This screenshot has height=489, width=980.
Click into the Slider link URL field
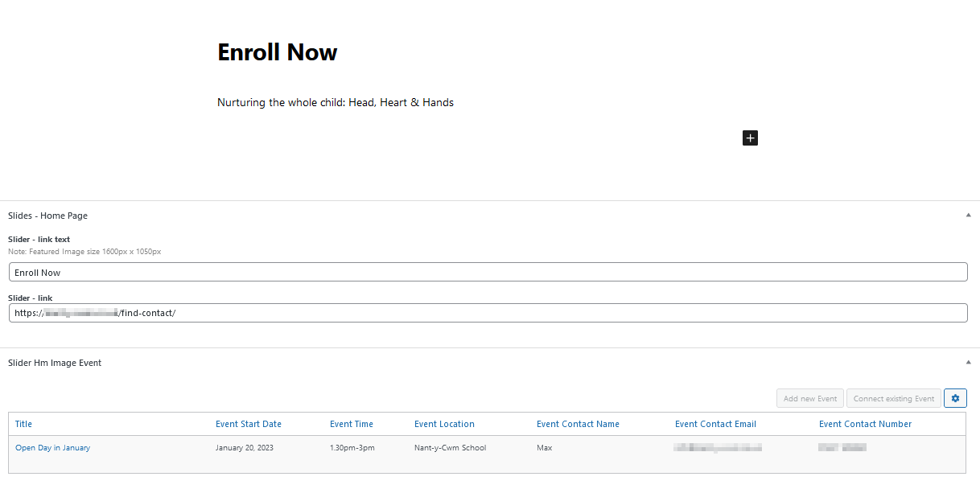click(488, 313)
